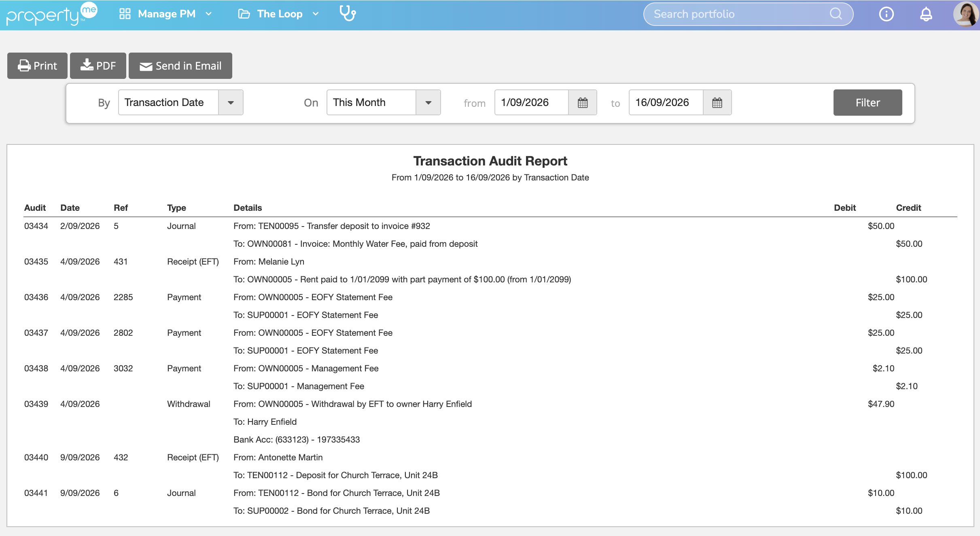
Task: Click the bank account 197335433 line
Action: pos(297,439)
